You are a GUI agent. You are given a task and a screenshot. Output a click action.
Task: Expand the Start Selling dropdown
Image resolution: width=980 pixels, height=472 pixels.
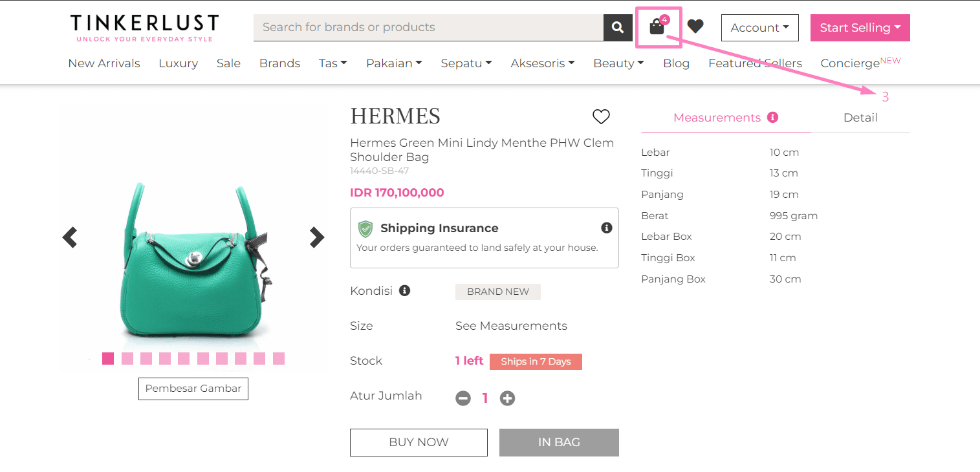pos(860,28)
